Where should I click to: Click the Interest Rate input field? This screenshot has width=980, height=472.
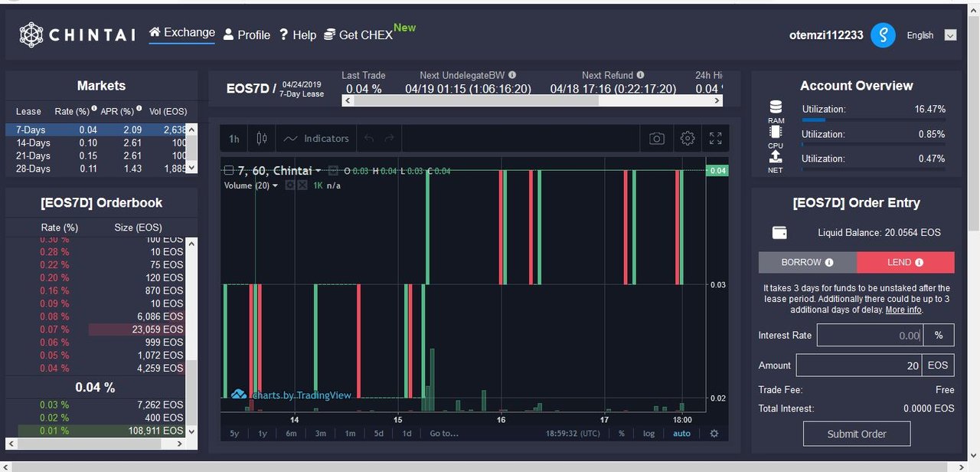pyautogui.click(x=870, y=335)
